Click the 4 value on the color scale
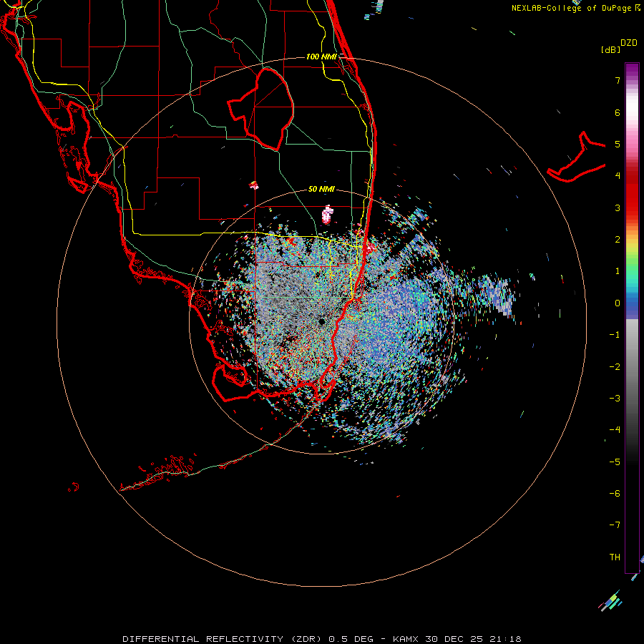The height and width of the screenshot is (644, 644). tap(618, 176)
